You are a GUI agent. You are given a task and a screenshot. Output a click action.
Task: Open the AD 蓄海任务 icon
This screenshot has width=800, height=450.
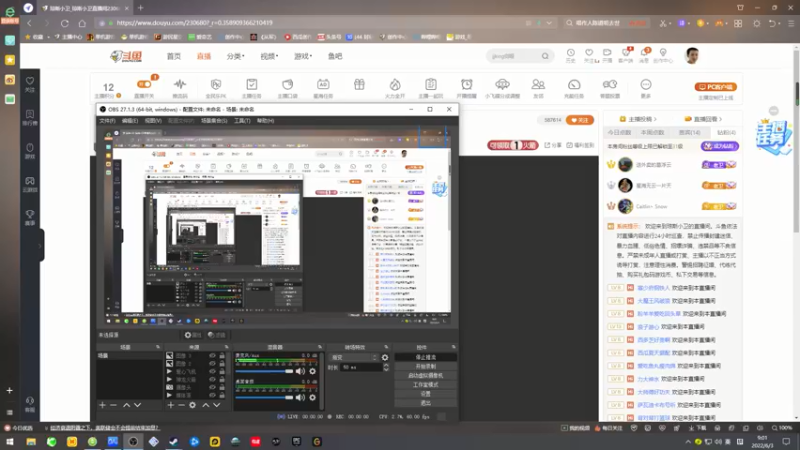point(323,84)
